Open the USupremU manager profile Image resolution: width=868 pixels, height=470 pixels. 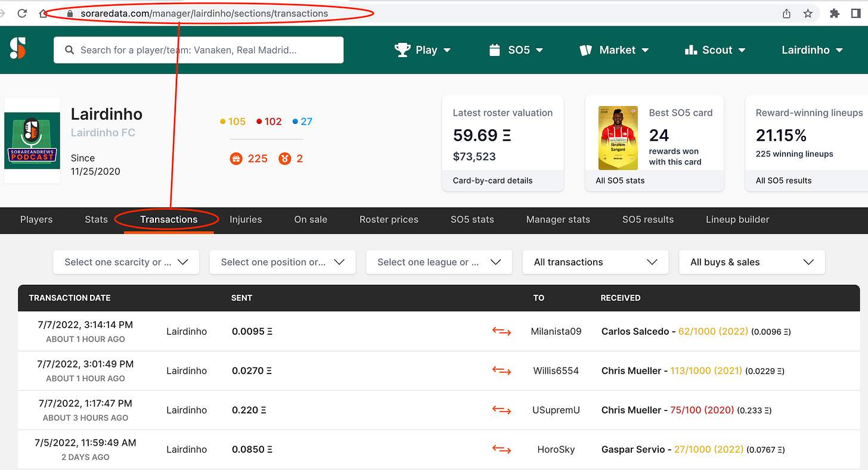(x=556, y=410)
